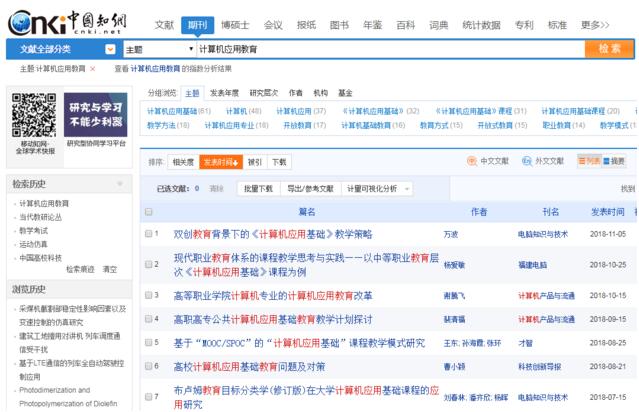Open article 双创教育背景下的《计算机应用基础》教学策略

[x=273, y=234]
